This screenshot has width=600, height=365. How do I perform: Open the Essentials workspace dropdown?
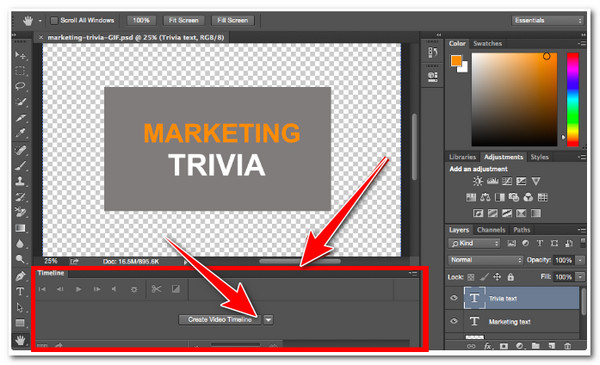(x=548, y=20)
